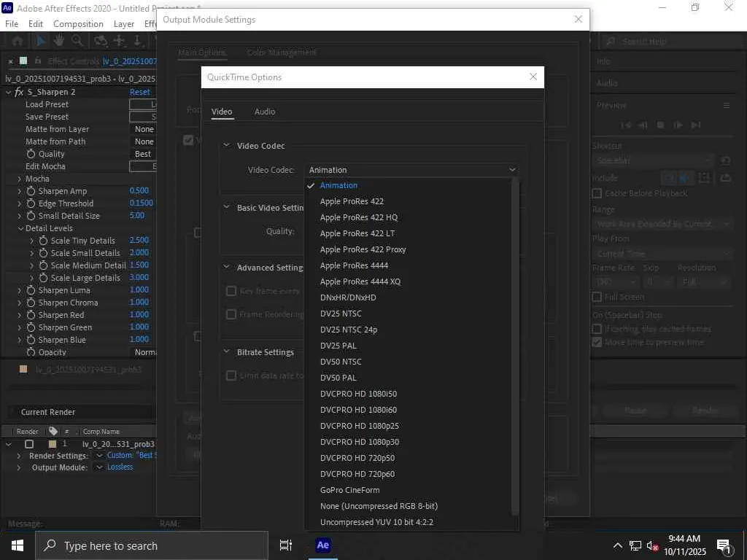Click the Windows search box
Screen dimensions: 747x560
152,545
